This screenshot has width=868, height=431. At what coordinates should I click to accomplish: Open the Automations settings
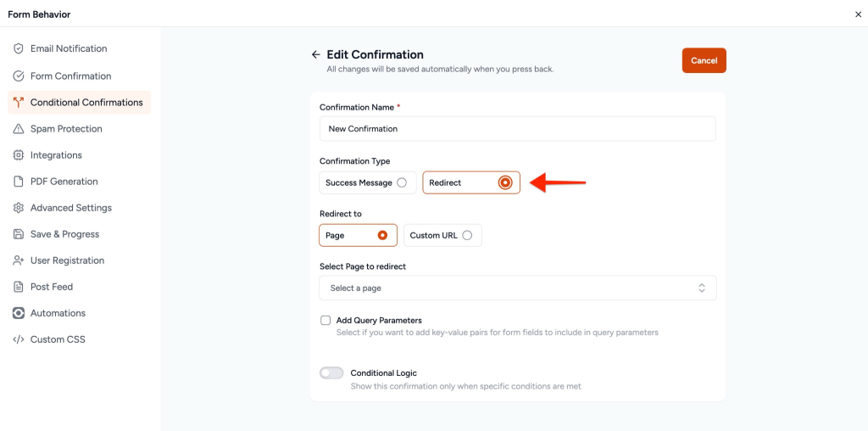[x=58, y=313]
